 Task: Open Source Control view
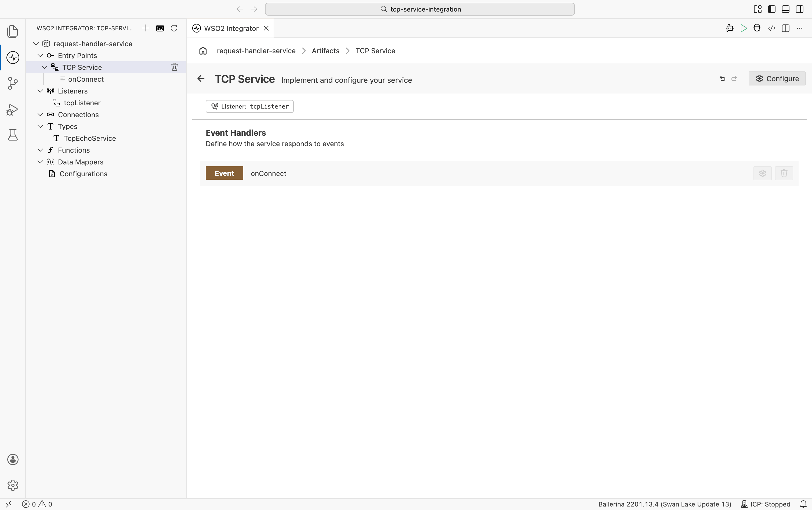click(12, 83)
